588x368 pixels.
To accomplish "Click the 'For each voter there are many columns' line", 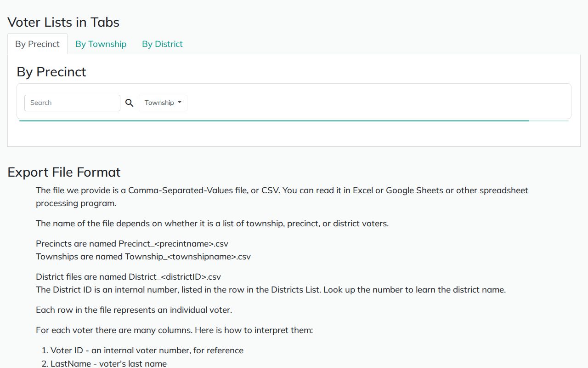I will [174, 330].
